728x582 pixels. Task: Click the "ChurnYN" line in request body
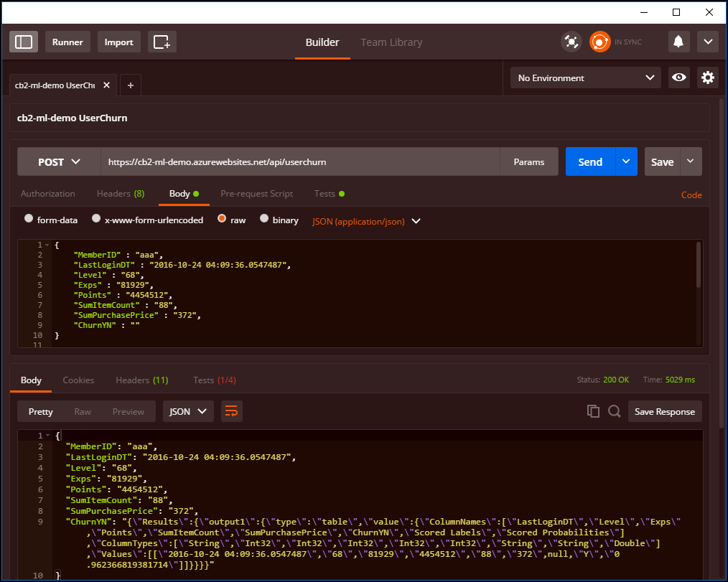click(x=107, y=325)
